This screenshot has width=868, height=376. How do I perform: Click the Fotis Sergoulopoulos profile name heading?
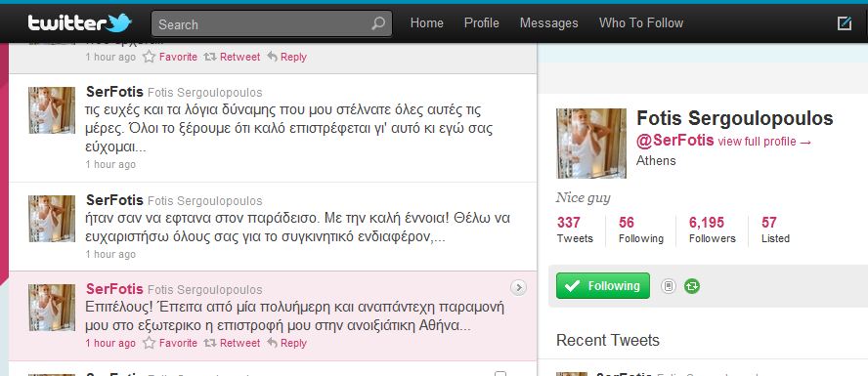[735, 118]
